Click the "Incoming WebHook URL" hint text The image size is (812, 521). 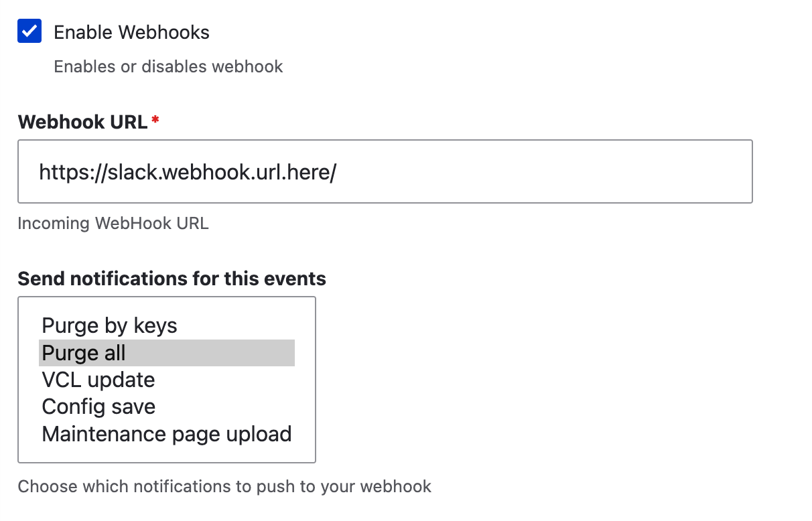(x=113, y=223)
